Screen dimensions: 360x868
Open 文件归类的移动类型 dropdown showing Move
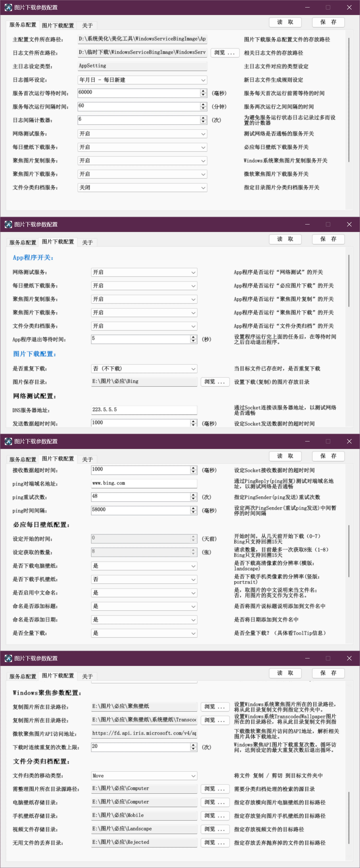coord(193,776)
